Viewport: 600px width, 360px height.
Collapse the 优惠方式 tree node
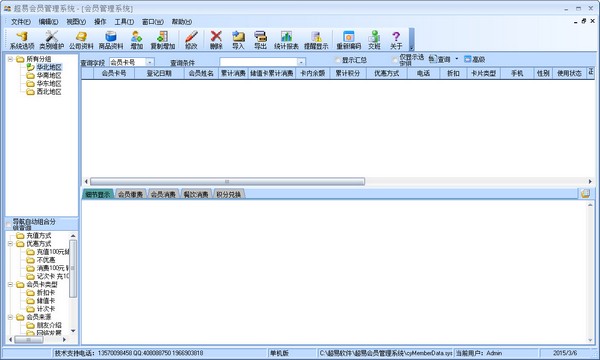pyautogui.click(x=10, y=244)
